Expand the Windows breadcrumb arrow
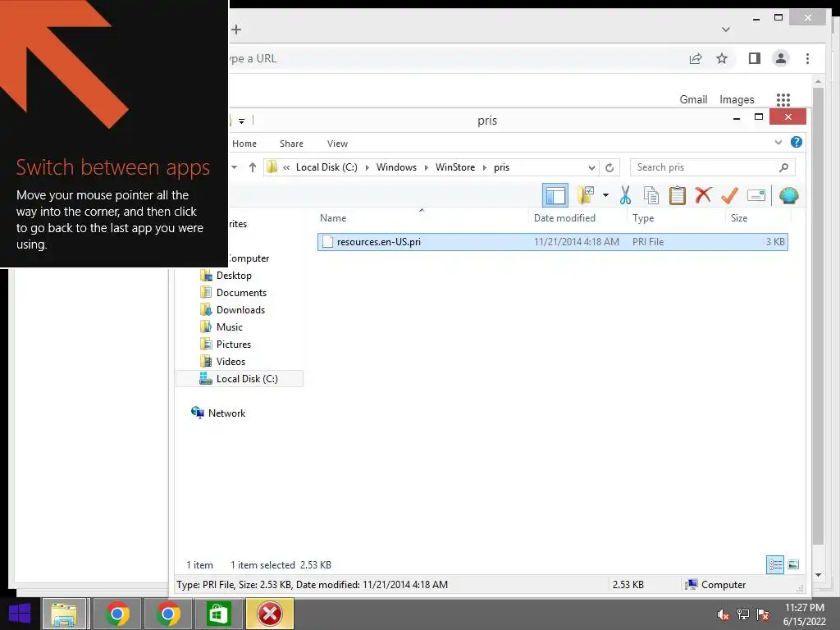Screen dimensions: 840x630 [427, 167]
